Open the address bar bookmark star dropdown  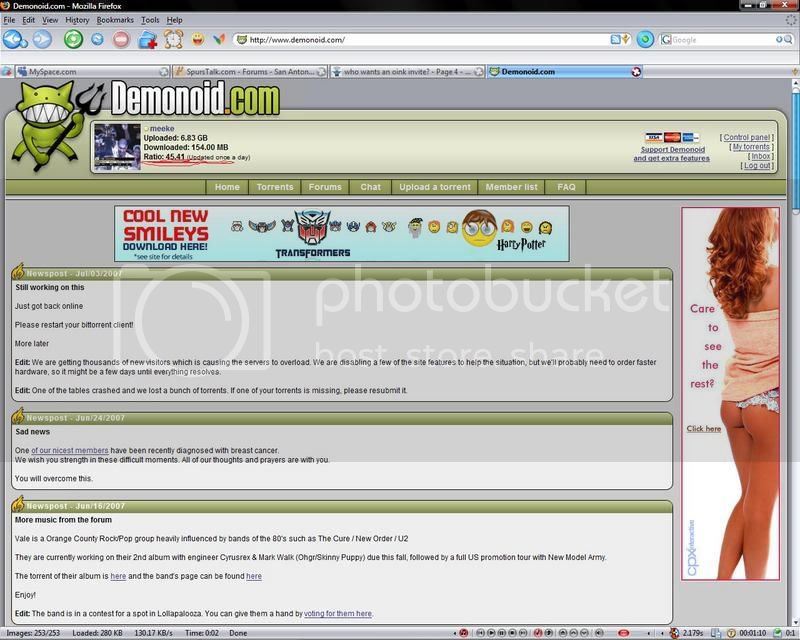pyautogui.click(x=626, y=39)
